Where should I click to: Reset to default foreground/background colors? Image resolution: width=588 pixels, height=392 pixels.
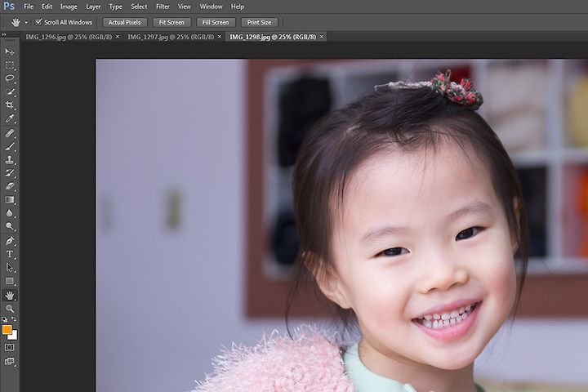(x=5, y=319)
